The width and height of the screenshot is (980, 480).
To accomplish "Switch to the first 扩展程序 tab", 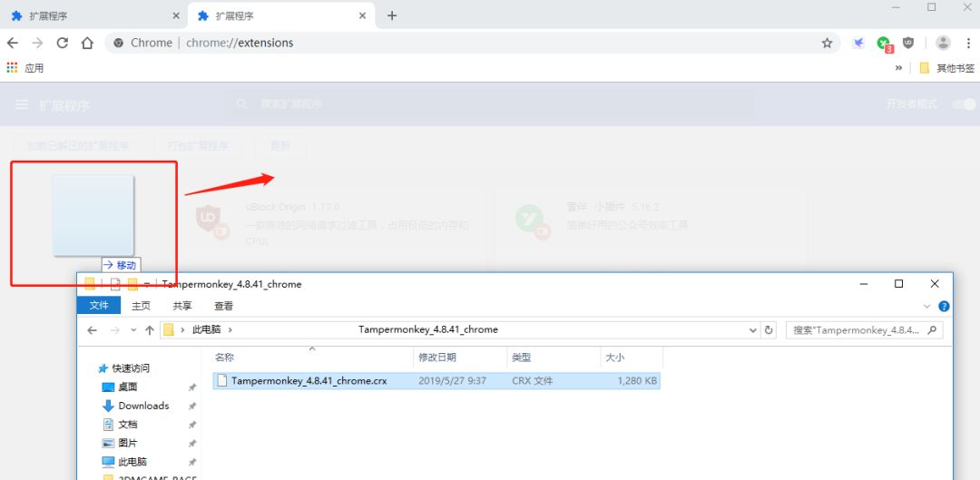I will (93, 15).
